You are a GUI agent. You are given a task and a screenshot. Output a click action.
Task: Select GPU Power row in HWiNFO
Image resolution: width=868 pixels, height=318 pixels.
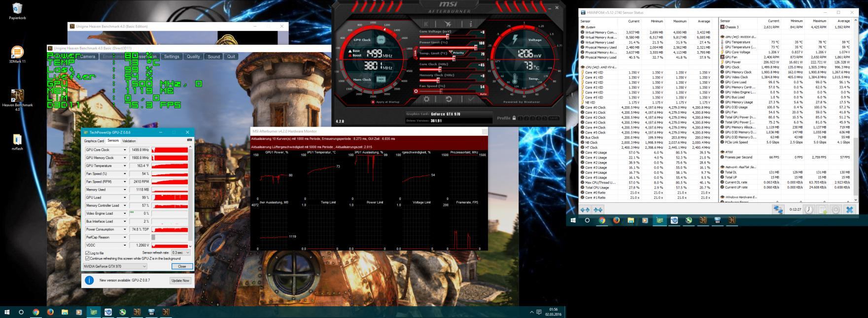(x=786, y=63)
